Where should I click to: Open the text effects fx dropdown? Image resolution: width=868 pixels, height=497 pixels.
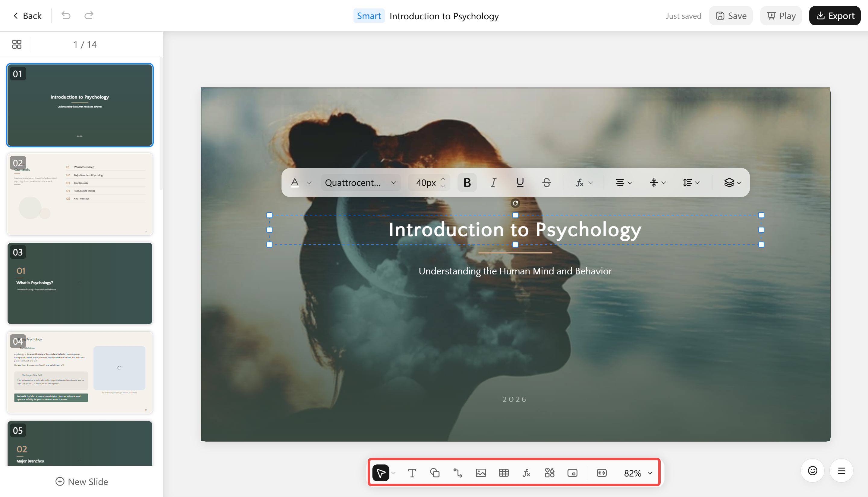click(x=584, y=183)
